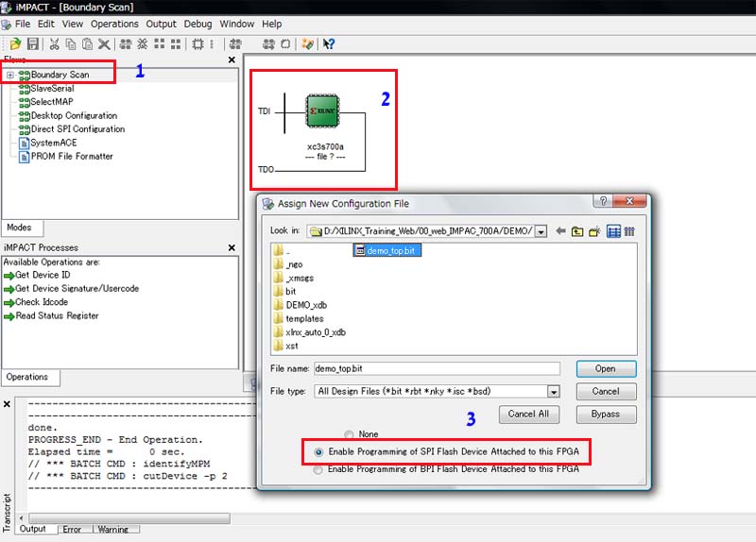
Task: Click the bug-shaped debug chain toolbar icon
Action: tap(143, 44)
